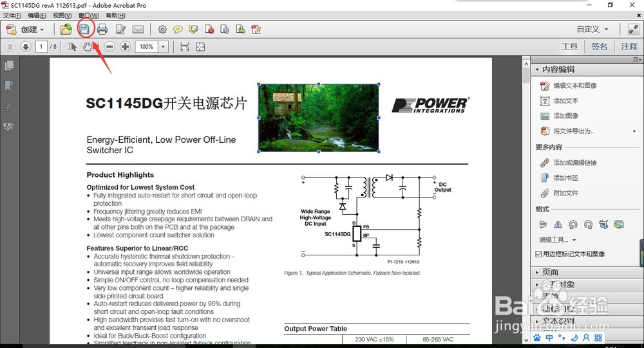
Task: Zoom out using the minus button
Action: pos(109,47)
